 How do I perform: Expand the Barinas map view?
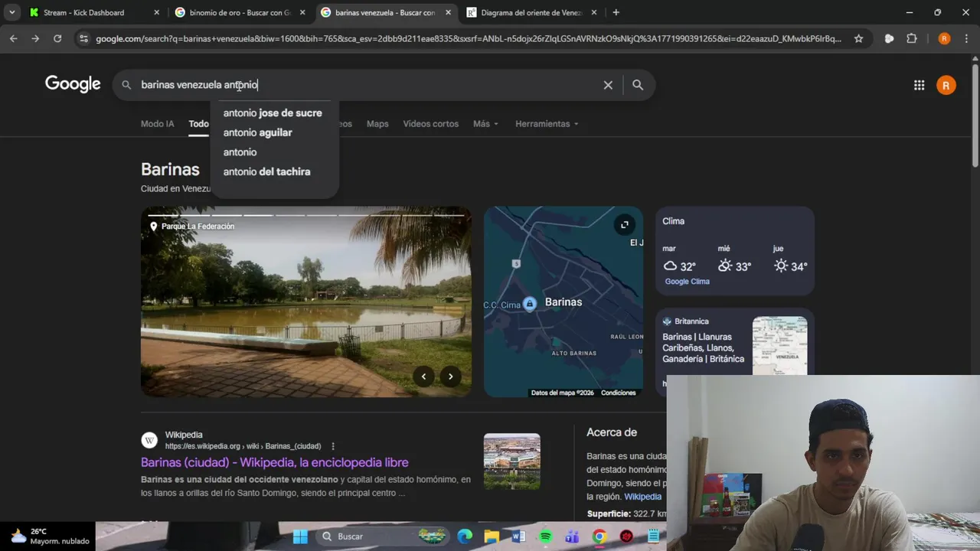click(x=625, y=224)
